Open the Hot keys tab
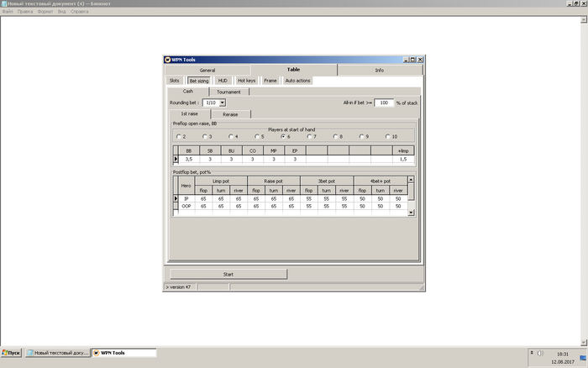 246,81
